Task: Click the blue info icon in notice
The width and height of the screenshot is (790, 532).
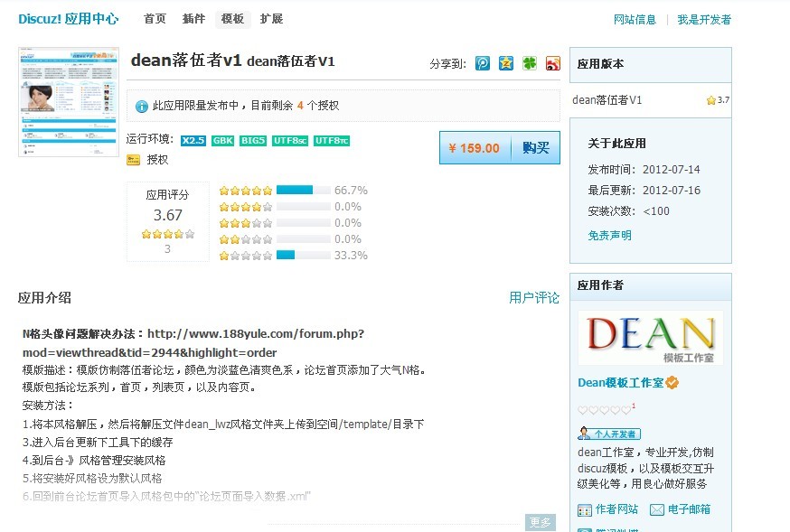Action: point(142,107)
